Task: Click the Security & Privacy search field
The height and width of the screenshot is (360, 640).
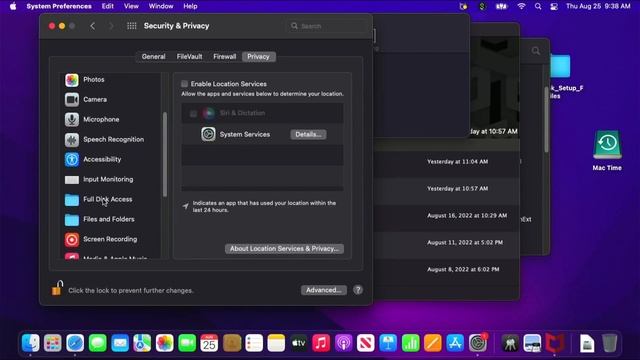Action: click(x=327, y=26)
